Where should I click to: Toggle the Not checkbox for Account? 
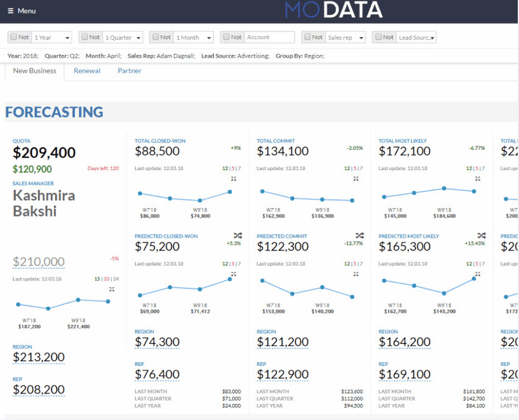click(x=226, y=37)
